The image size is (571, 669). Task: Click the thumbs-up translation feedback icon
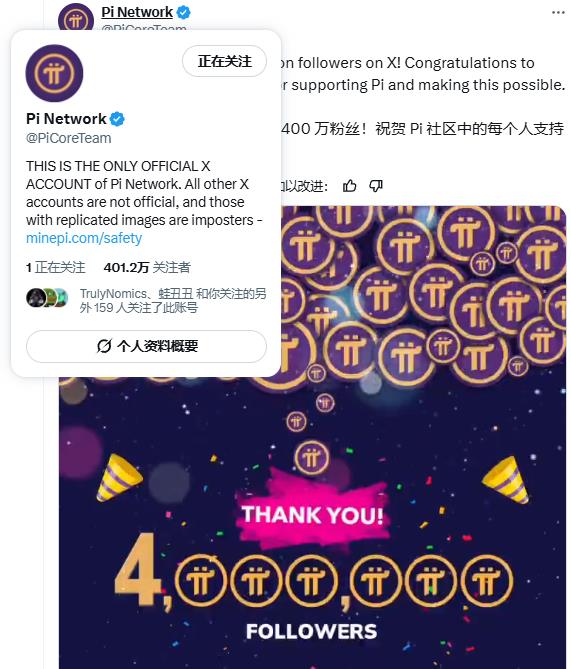pos(350,186)
